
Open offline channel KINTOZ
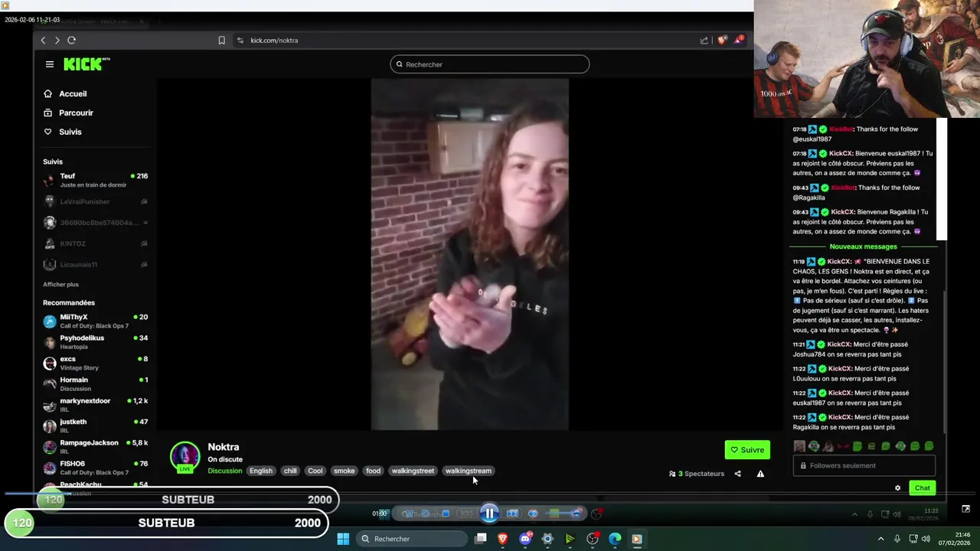pyautogui.click(x=96, y=243)
